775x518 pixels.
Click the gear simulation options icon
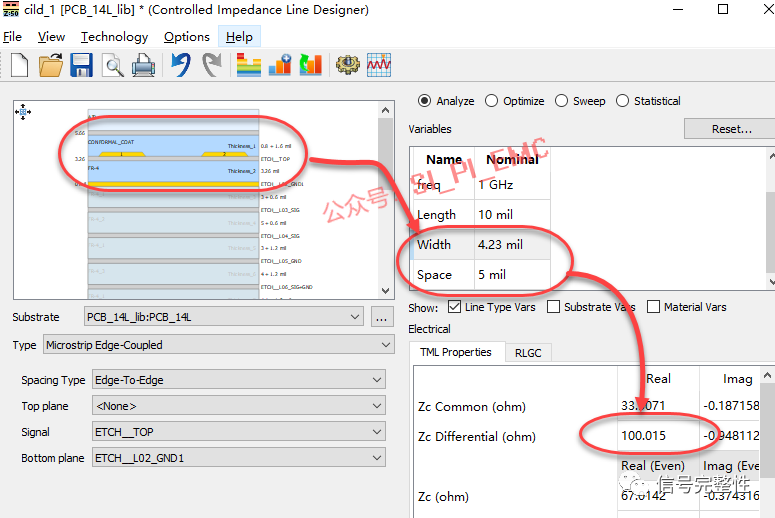[347, 66]
